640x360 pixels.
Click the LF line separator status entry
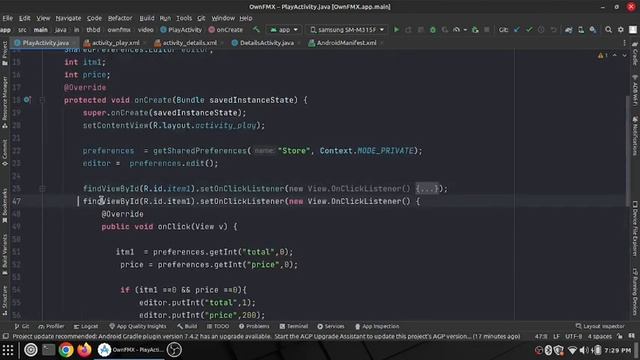(x=556, y=336)
